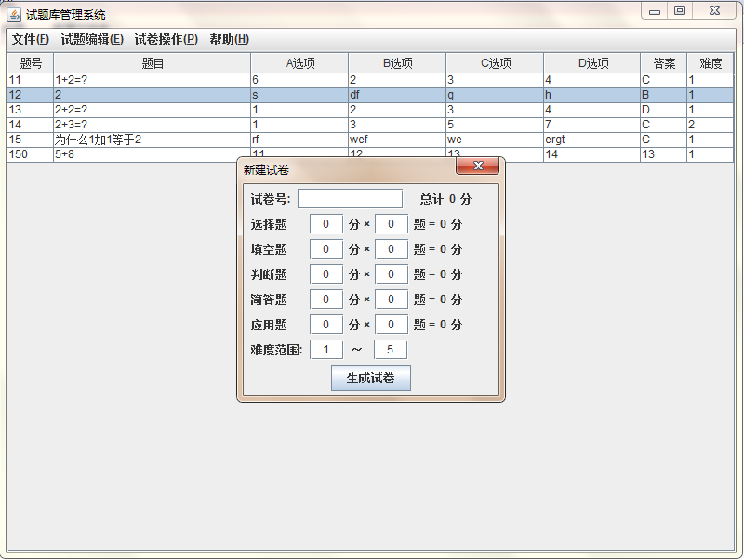
Task: Select question cell '2+3=?'
Action: click(x=153, y=125)
